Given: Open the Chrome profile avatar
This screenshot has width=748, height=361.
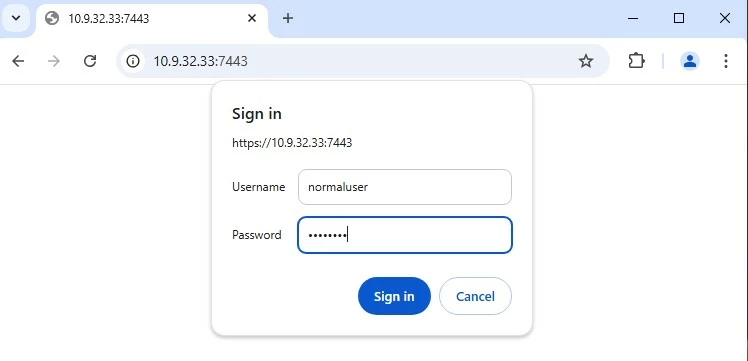Looking at the screenshot, I should (x=689, y=61).
